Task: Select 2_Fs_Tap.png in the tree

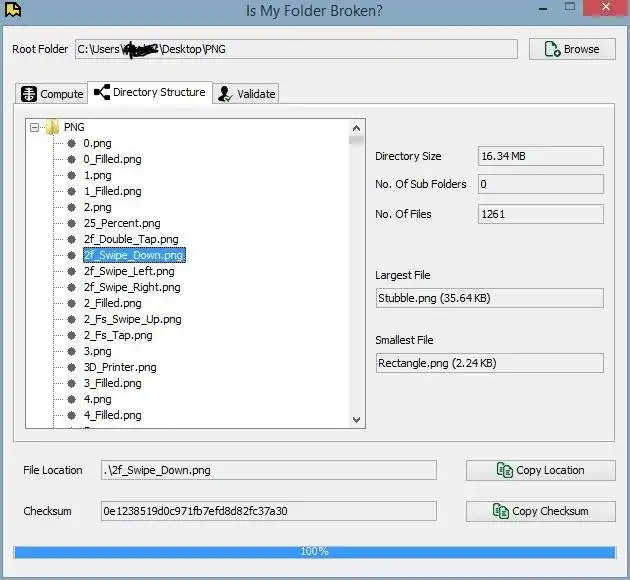Action: pos(118,335)
